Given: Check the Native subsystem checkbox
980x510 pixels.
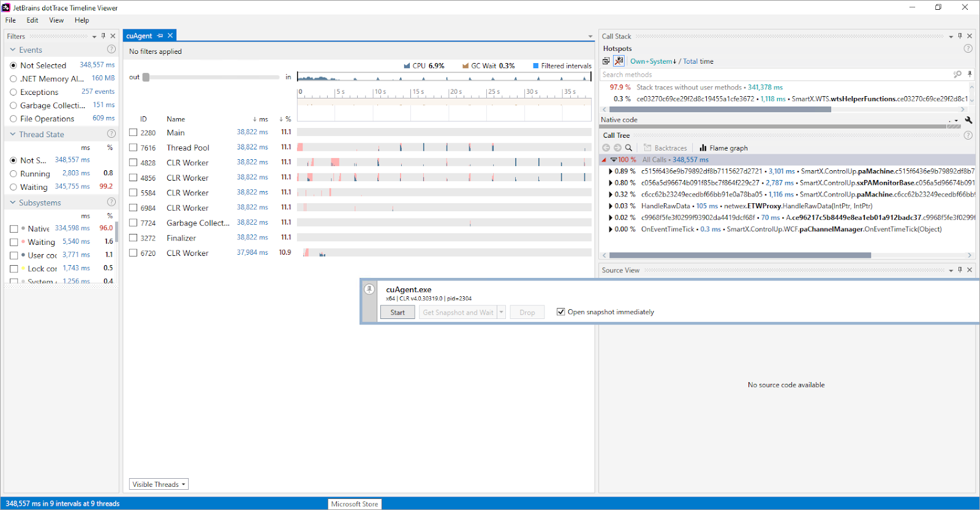Looking at the screenshot, I should 13,228.
